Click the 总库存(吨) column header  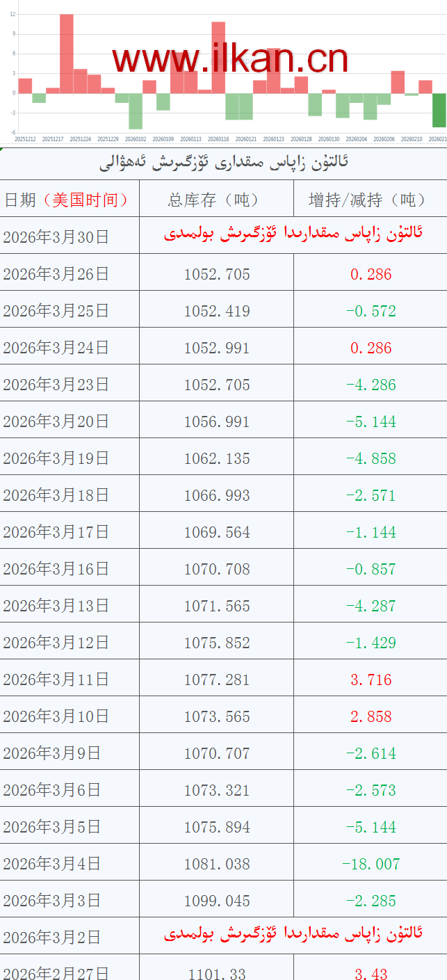click(x=216, y=200)
